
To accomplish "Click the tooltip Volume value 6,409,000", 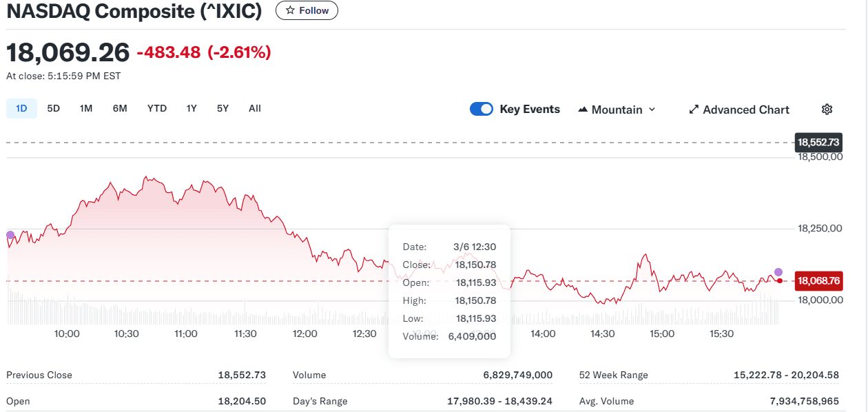I will click(x=472, y=336).
